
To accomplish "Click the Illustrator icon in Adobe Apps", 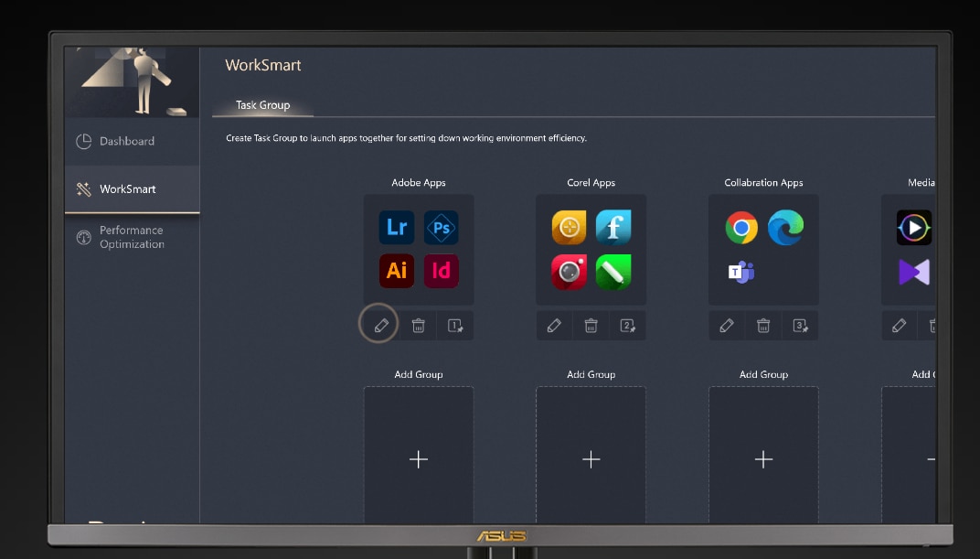I will (x=397, y=271).
